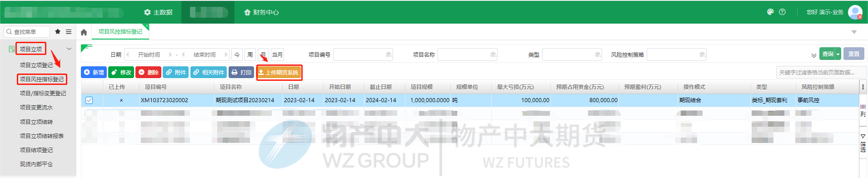Open 项目立项结转报表 menu item
This screenshot has height=178, width=868.
point(42,136)
